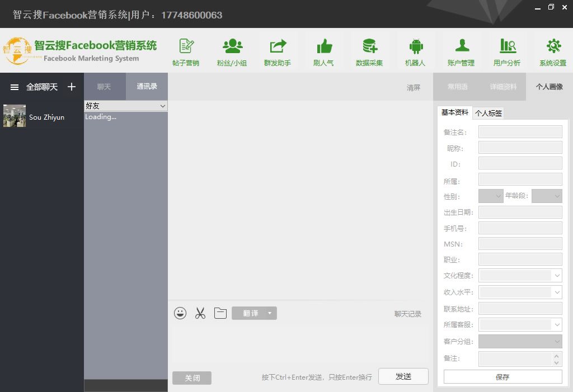573x392 pixels.
Task: Click the plus icon to add chat
Action: point(72,87)
